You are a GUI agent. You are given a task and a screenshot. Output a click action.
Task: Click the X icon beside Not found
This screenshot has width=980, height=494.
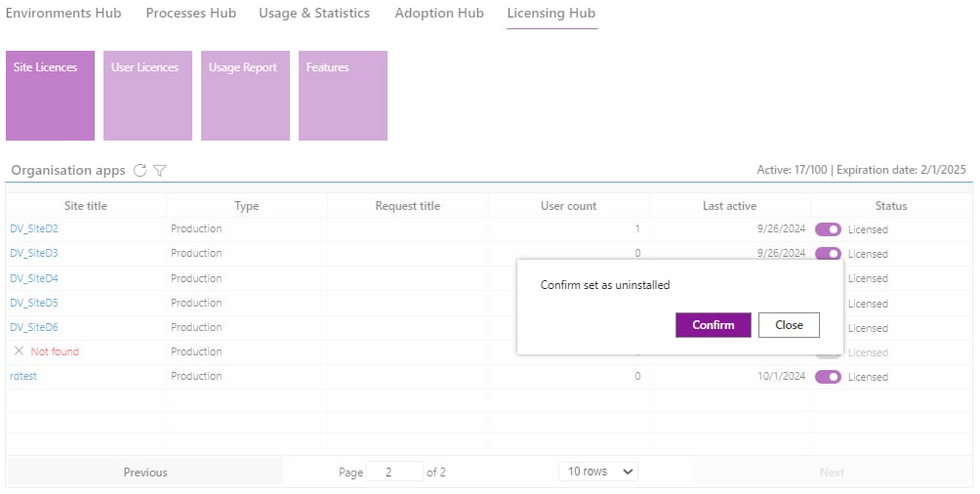tap(19, 350)
